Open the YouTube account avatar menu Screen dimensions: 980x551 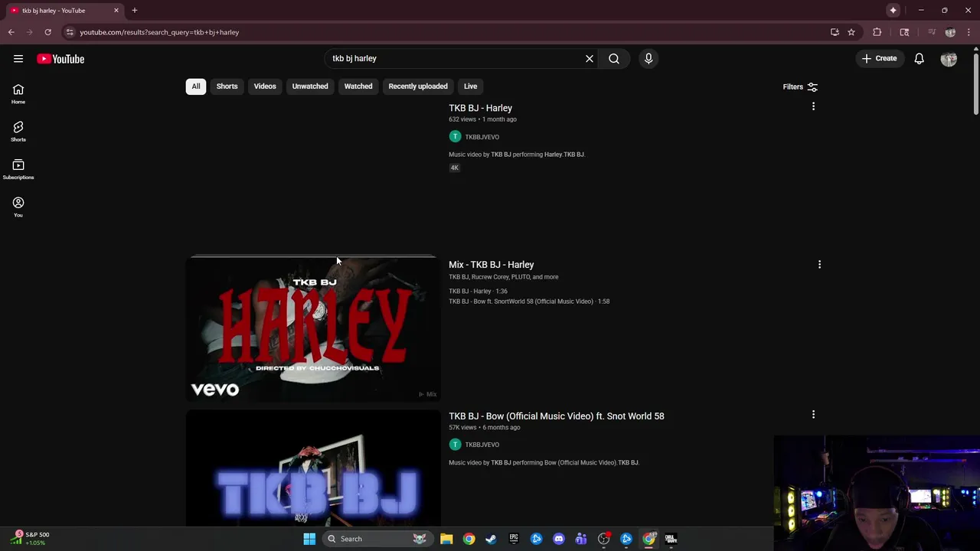coord(949,59)
